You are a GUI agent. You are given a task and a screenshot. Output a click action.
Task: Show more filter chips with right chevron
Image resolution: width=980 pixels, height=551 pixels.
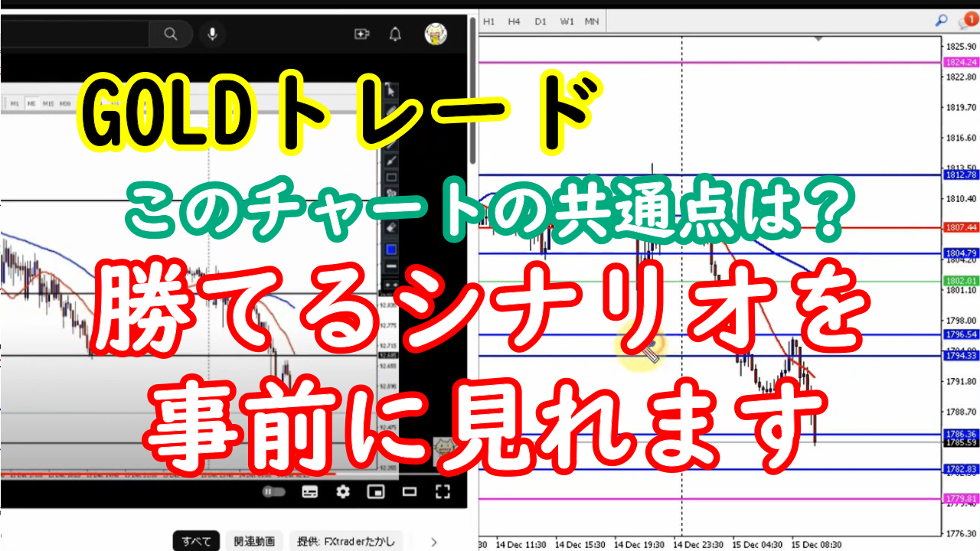435,542
